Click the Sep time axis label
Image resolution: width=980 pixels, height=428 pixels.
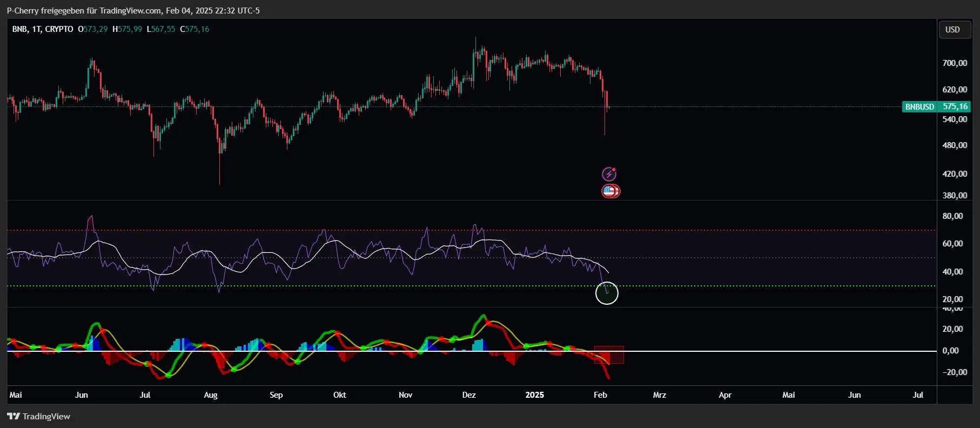tap(276, 395)
